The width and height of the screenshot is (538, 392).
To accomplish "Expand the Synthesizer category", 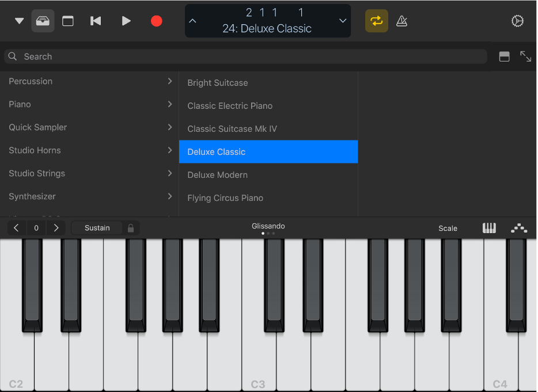I will [89, 196].
